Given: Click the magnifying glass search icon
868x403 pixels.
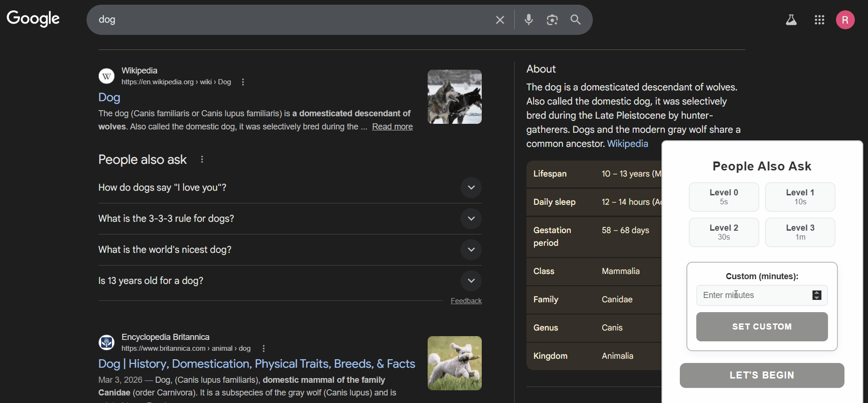Looking at the screenshot, I should pyautogui.click(x=575, y=20).
